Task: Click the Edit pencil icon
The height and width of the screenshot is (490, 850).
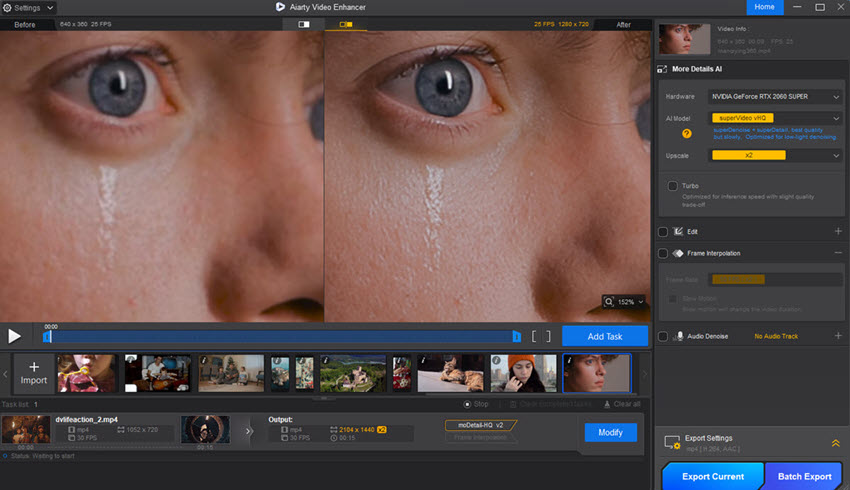Action: [678, 231]
